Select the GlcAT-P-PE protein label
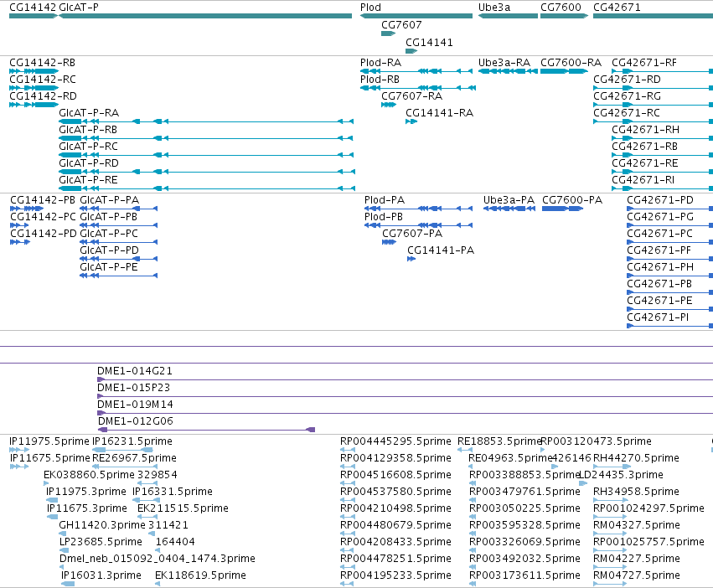Screen dimensions: 713x588 (x=109, y=267)
